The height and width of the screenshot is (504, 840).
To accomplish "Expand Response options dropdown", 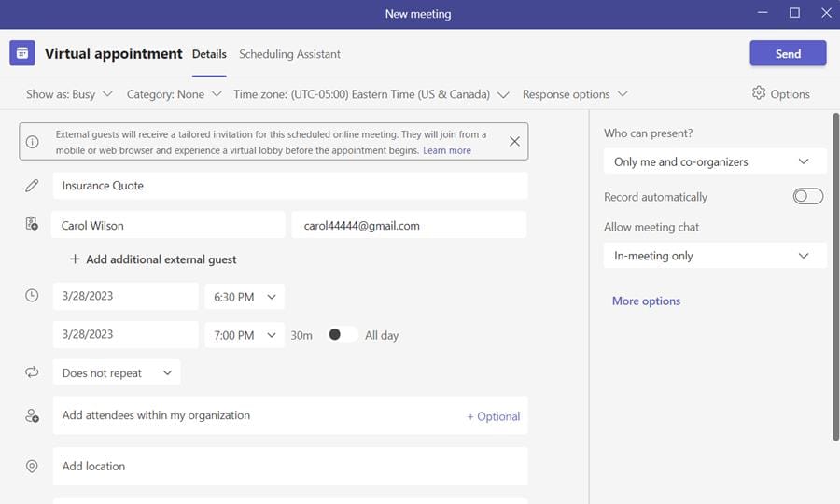I will (575, 94).
